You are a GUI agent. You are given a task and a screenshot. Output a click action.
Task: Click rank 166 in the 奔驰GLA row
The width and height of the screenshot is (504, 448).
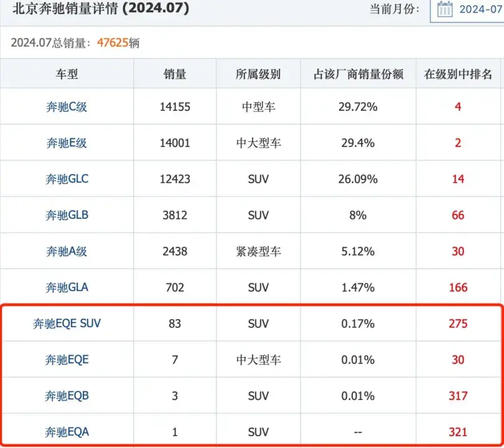coord(458,287)
